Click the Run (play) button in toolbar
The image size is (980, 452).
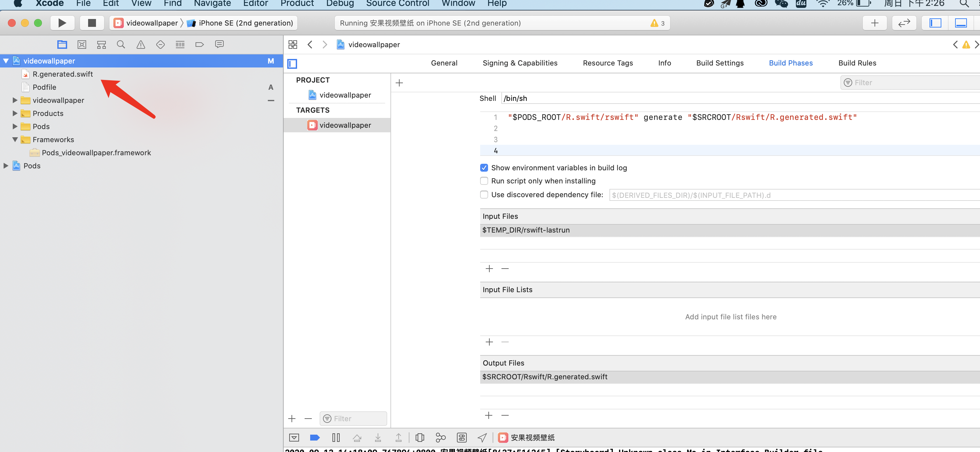62,23
